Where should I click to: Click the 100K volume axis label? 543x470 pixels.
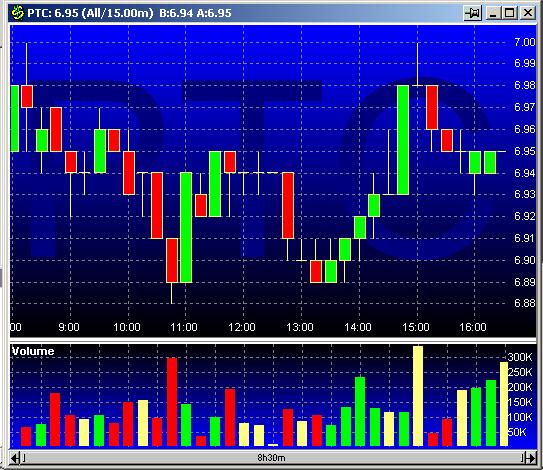point(520,417)
